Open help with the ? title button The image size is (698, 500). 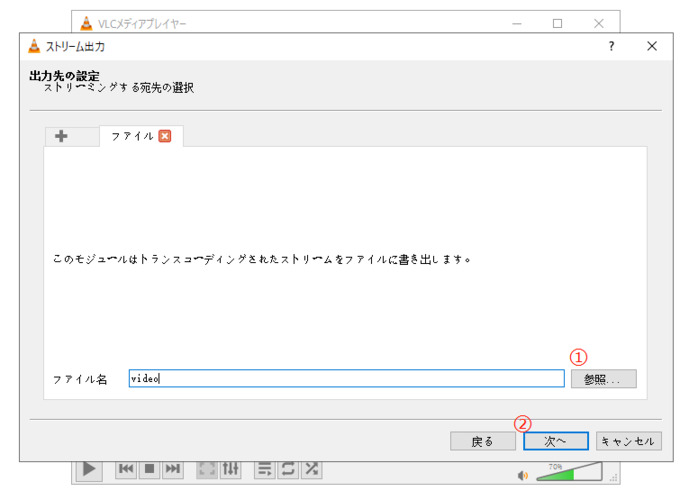click(611, 46)
